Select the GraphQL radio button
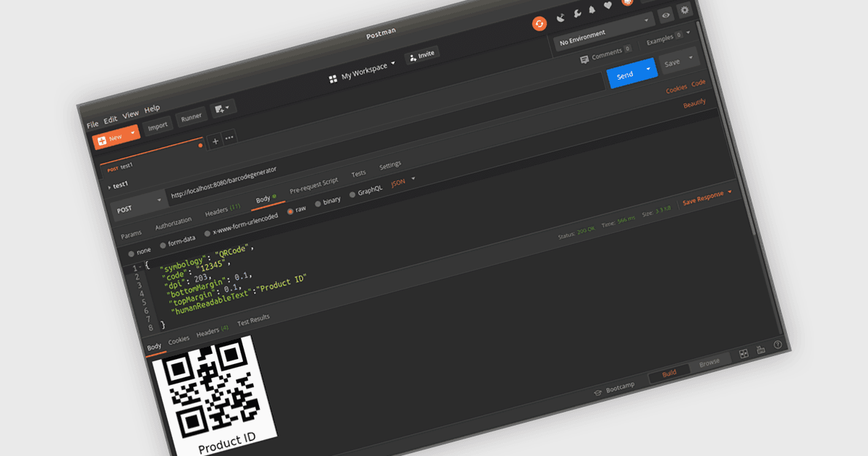The width and height of the screenshot is (868, 456). 352,195
